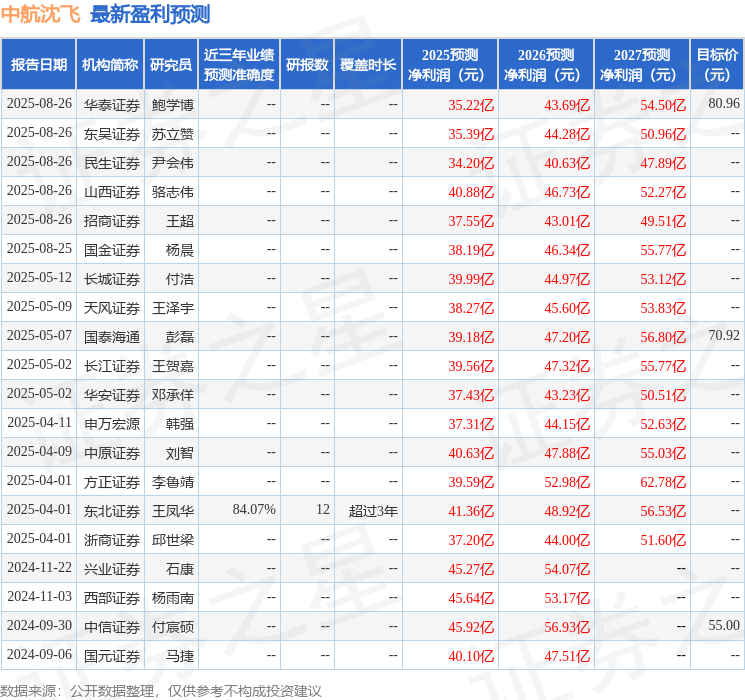Image resolution: width=745 pixels, height=700 pixels.
Task: Click 2027 forecast 62.78亿
Action: point(663,482)
